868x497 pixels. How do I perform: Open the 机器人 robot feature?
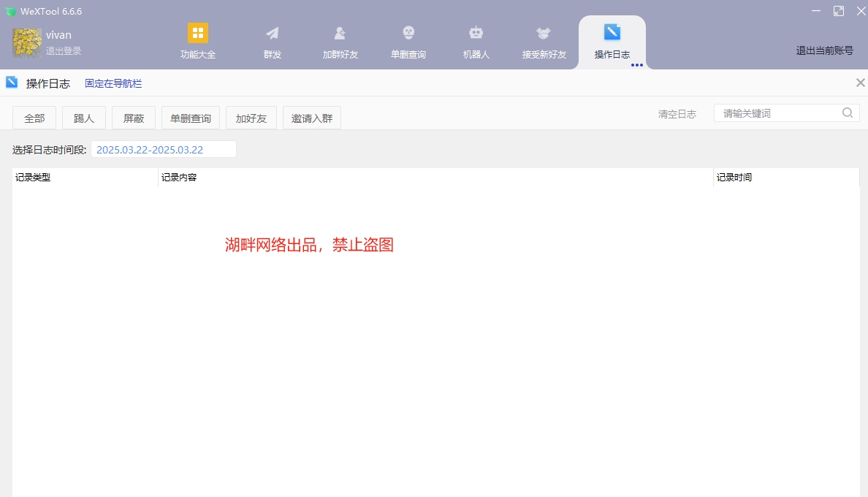tap(476, 42)
